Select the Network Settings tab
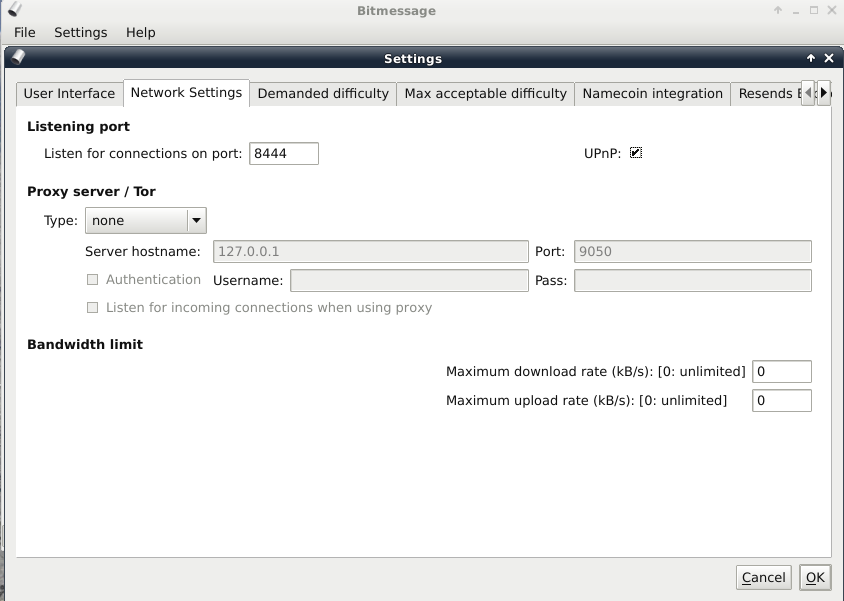Viewport: 844px width, 601px height. (x=186, y=93)
